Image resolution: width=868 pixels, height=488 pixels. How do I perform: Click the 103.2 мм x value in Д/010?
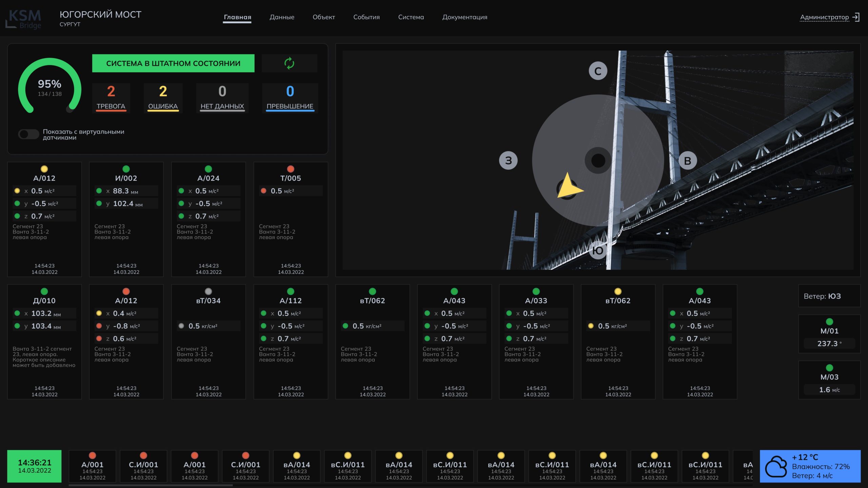[x=44, y=313]
